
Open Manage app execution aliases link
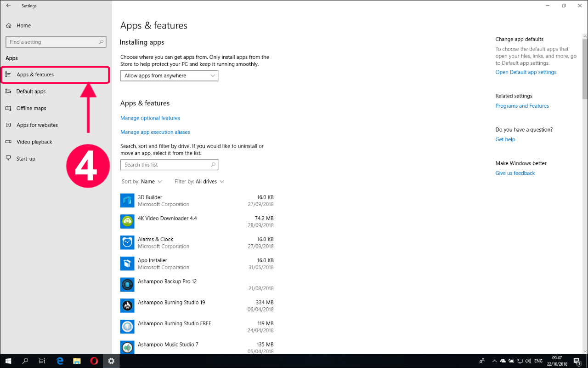[155, 132]
